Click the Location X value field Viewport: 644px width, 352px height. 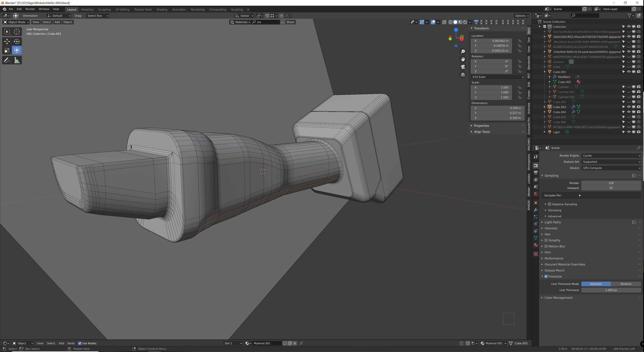coord(491,41)
